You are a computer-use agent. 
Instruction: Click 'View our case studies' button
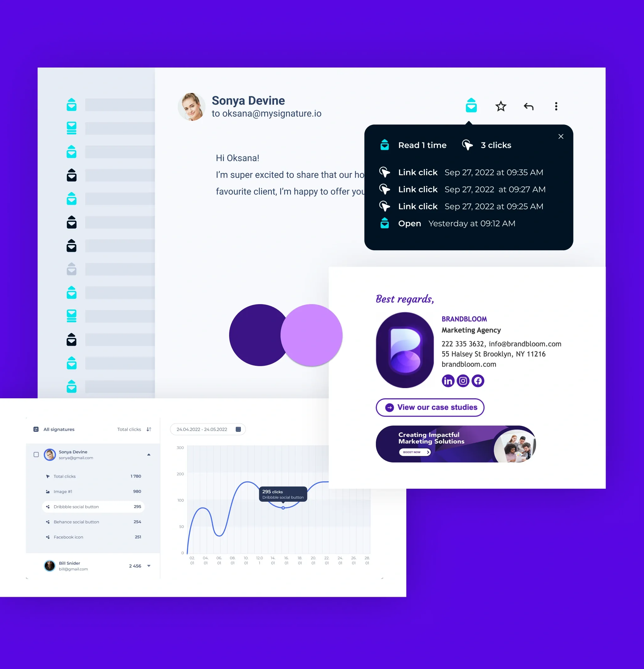click(x=430, y=407)
